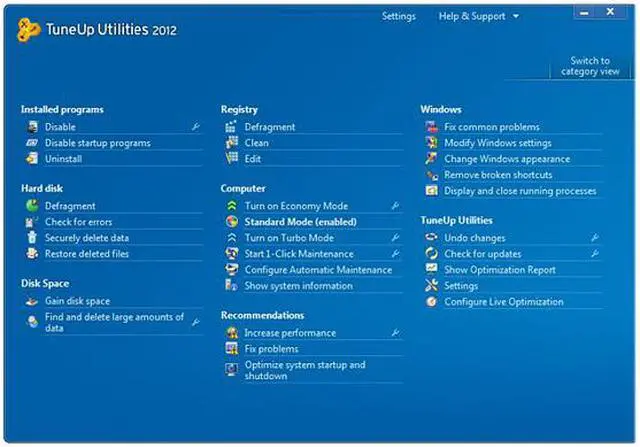
Task: Click the running processes icon
Action: (431, 191)
